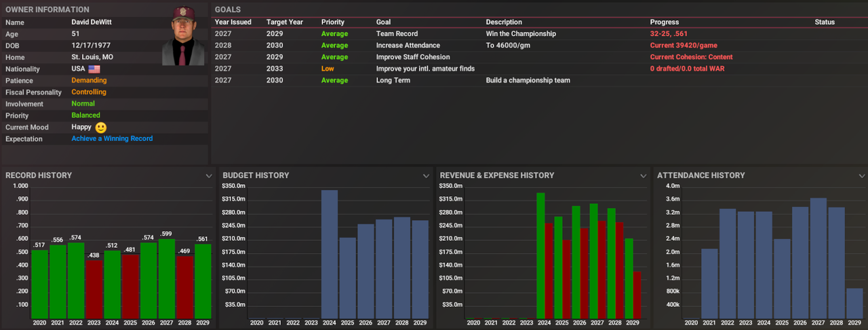Select the Team Record goal row

tap(539, 34)
